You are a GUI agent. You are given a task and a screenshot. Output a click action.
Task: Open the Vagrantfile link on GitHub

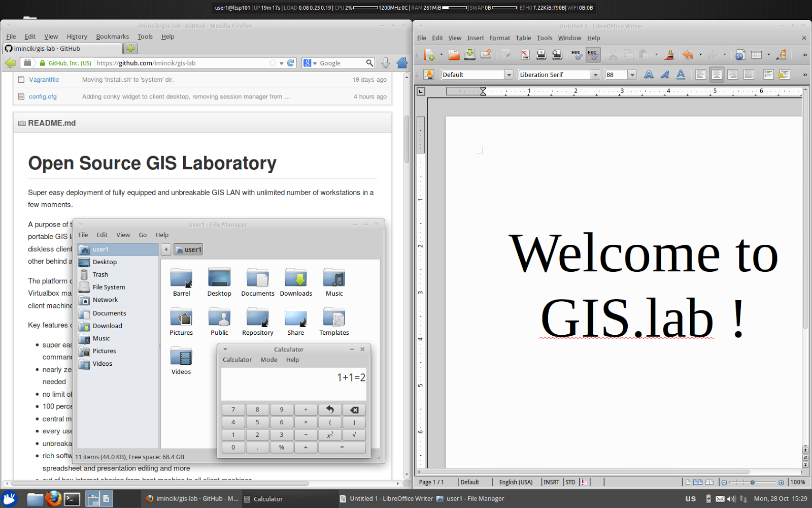44,79
